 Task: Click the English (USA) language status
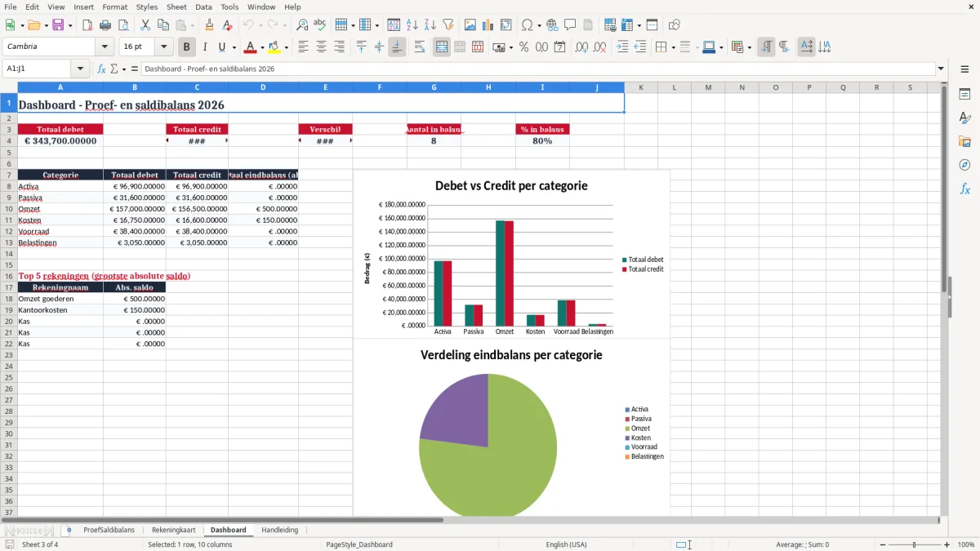(566, 544)
